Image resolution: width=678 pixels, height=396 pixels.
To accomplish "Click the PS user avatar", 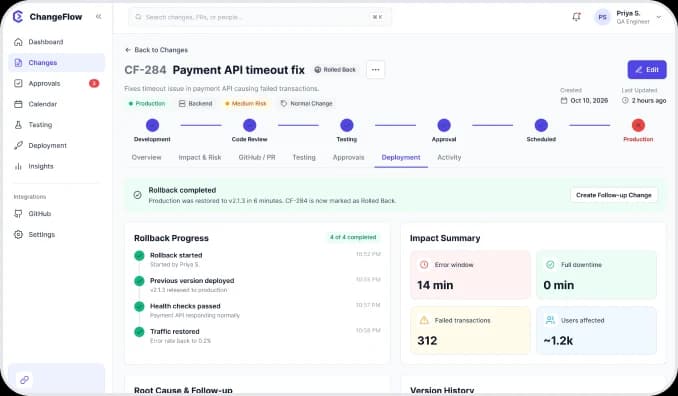I will click(x=602, y=17).
